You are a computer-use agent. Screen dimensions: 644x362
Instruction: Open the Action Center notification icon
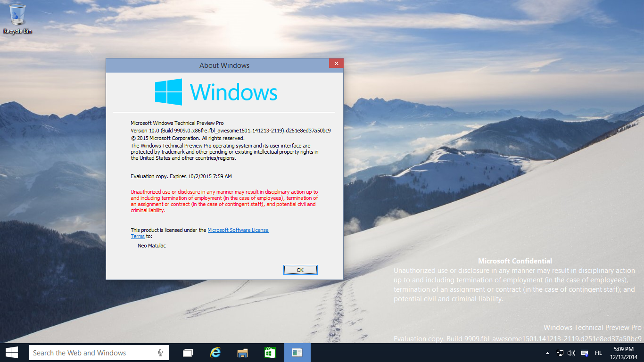[584, 352]
